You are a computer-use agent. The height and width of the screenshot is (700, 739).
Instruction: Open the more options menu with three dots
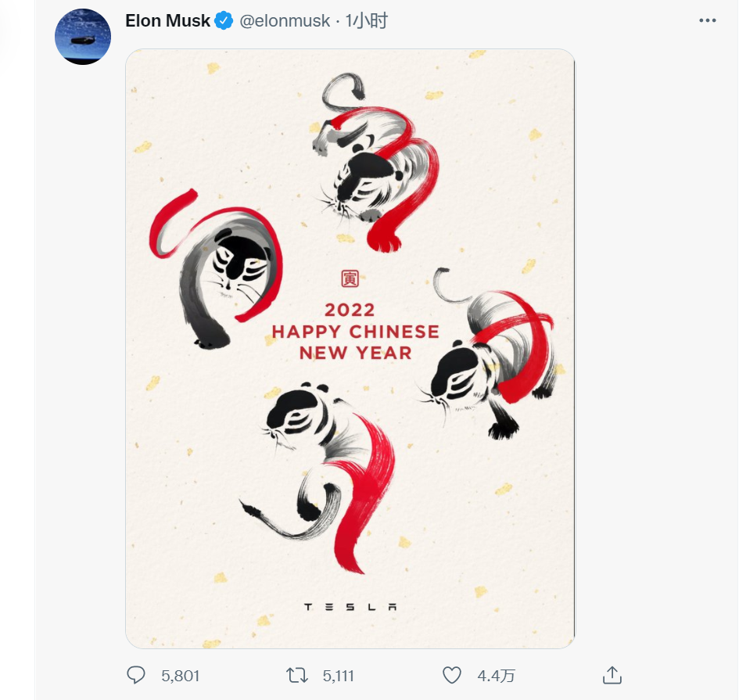point(708,21)
